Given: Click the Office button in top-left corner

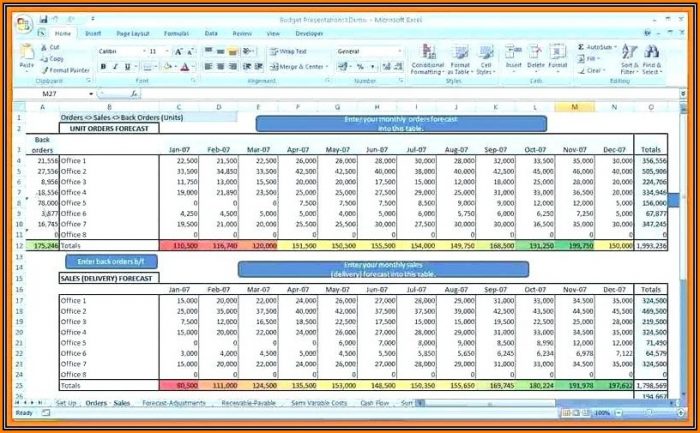Looking at the screenshot, I should click(x=22, y=21).
